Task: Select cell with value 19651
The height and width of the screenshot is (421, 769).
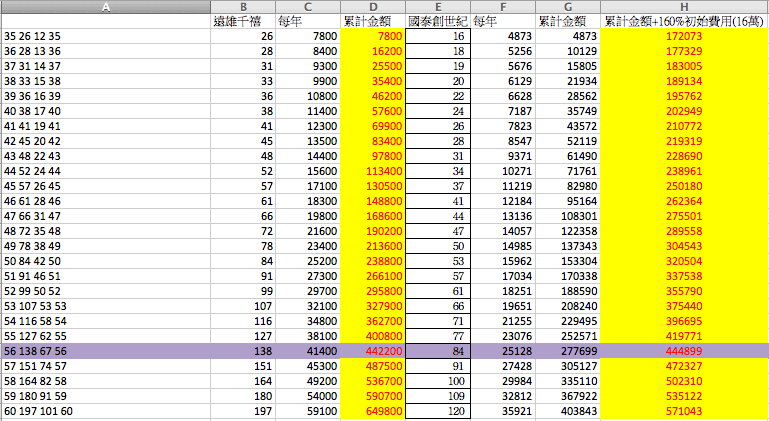Action: [503, 306]
